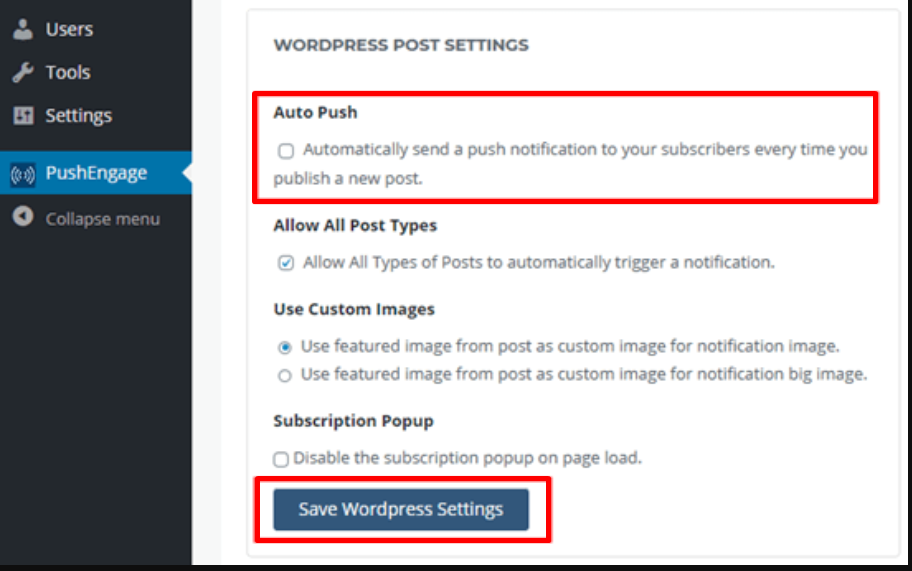Collapse the admin sidebar menu

[102, 219]
